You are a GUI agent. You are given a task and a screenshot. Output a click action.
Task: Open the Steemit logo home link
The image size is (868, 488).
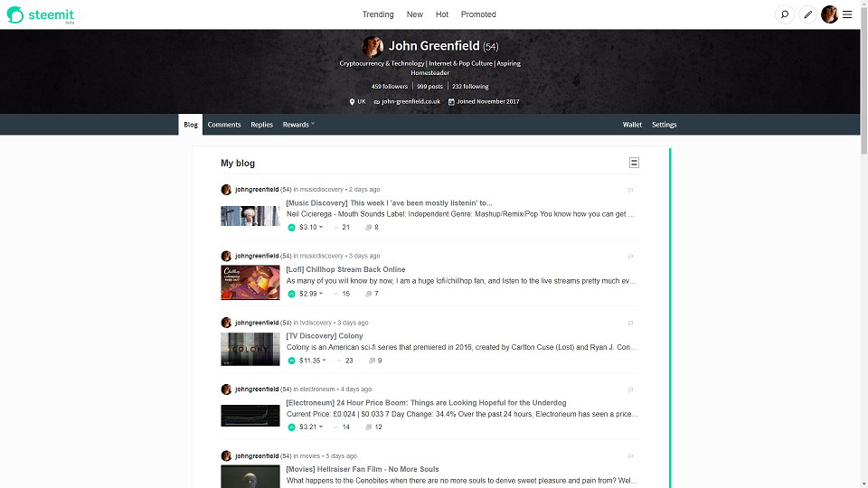click(x=41, y=15)
